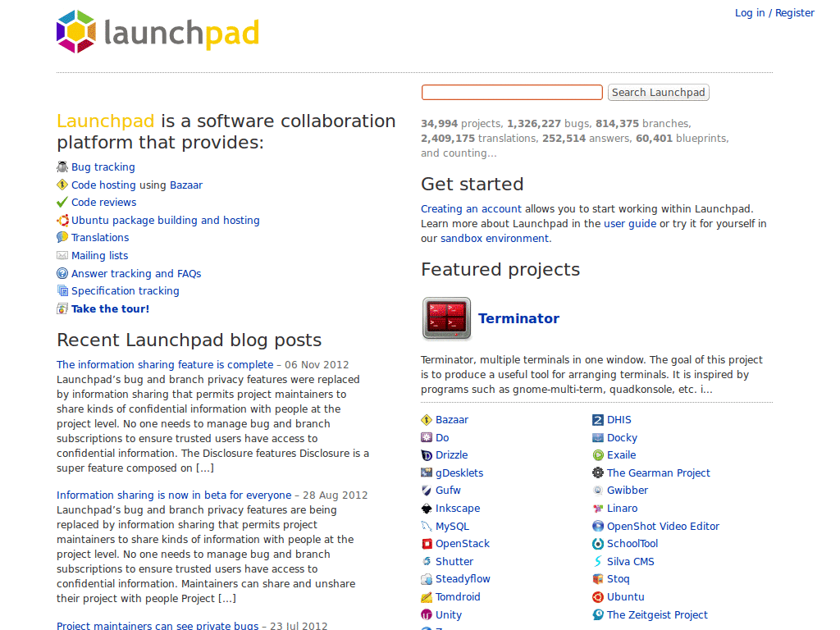The height and width of the screenshot is (630, 840).
Task: Click the OpenStack red icon
Action: 427,544
